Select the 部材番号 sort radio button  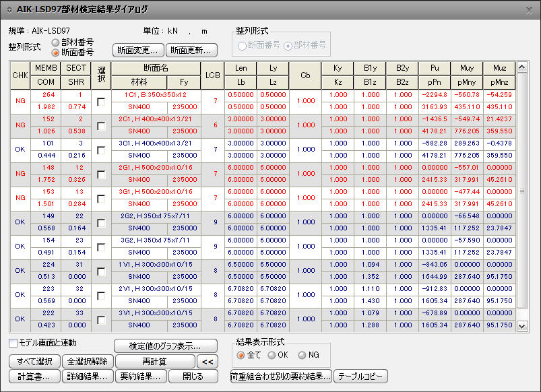(x=55, y=42)
